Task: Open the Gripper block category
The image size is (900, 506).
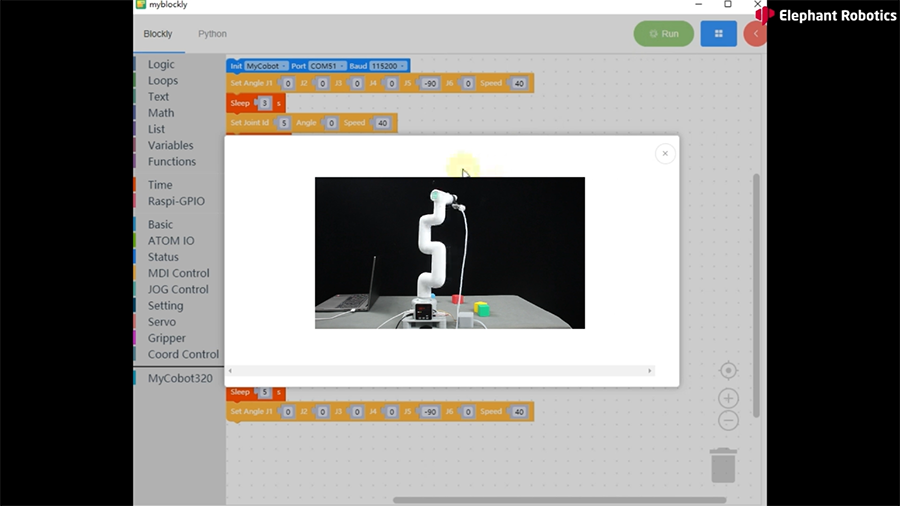Action: click(x=166, y=338)
